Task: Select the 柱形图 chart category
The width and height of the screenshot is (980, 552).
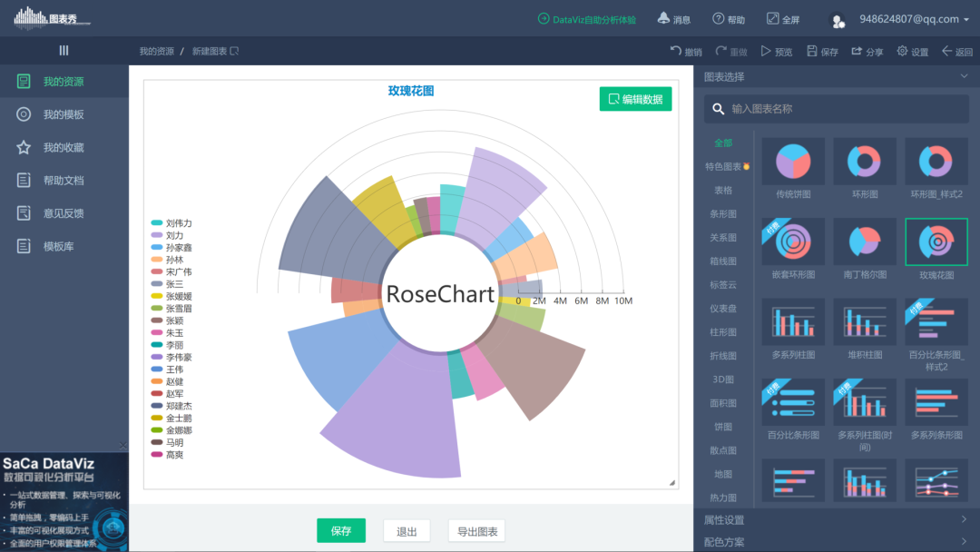Action: tap(723, 332)
